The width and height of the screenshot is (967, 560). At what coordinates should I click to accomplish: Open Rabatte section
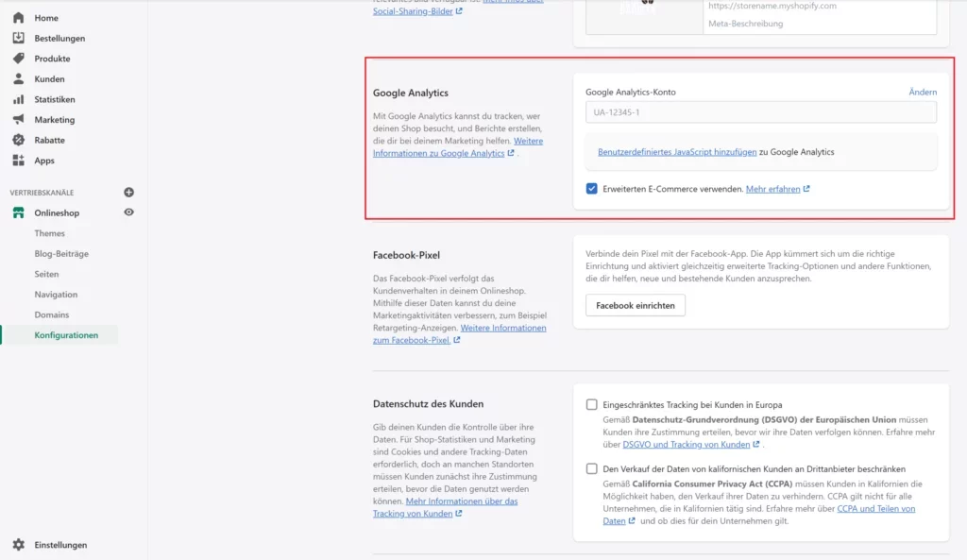click(x=49, y=140)
